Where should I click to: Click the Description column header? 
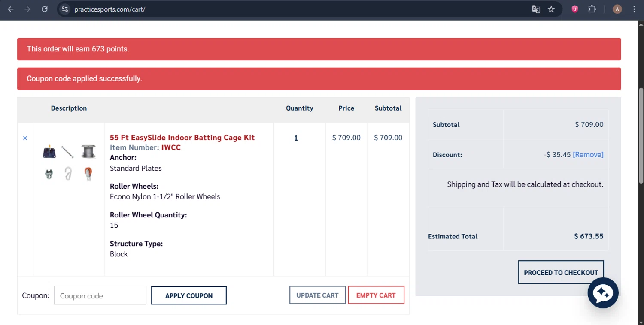pos(69,108)
